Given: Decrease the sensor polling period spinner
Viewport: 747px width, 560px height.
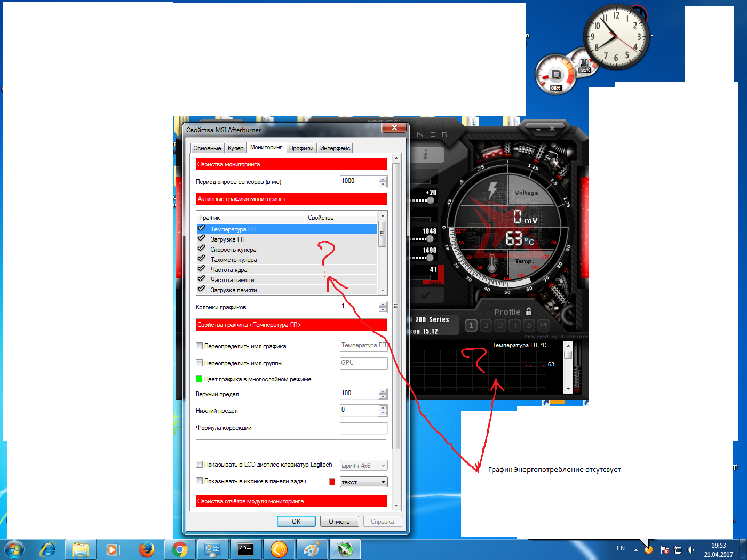Looking at the screenshot, I should tap(383, 185).
